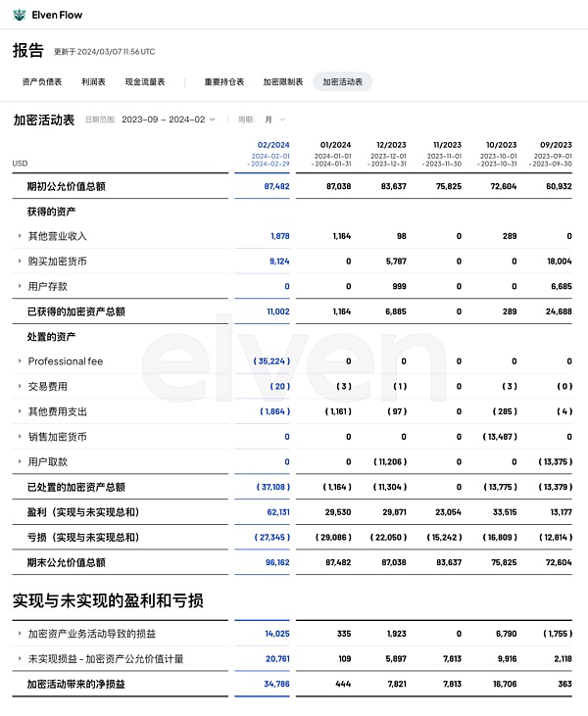Image resolution: width=588 pixels, height=716 pixels.
Task: Click the value 9,124 in 购买加密货币
Action: coord(279,262)
